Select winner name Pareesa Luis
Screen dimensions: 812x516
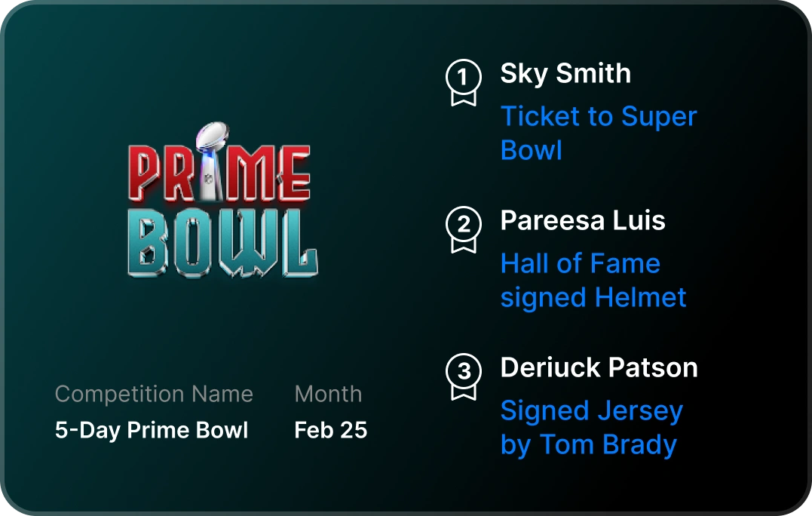(583, 221)
